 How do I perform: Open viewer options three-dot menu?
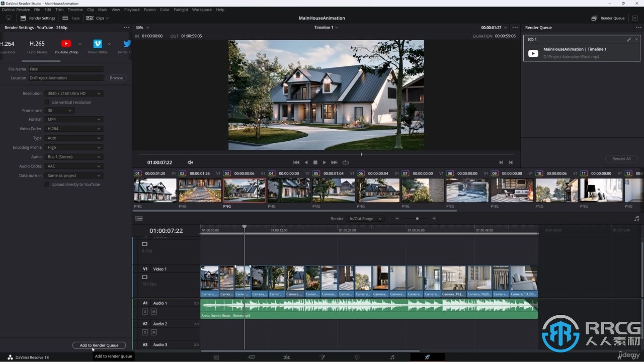[514, 28]
